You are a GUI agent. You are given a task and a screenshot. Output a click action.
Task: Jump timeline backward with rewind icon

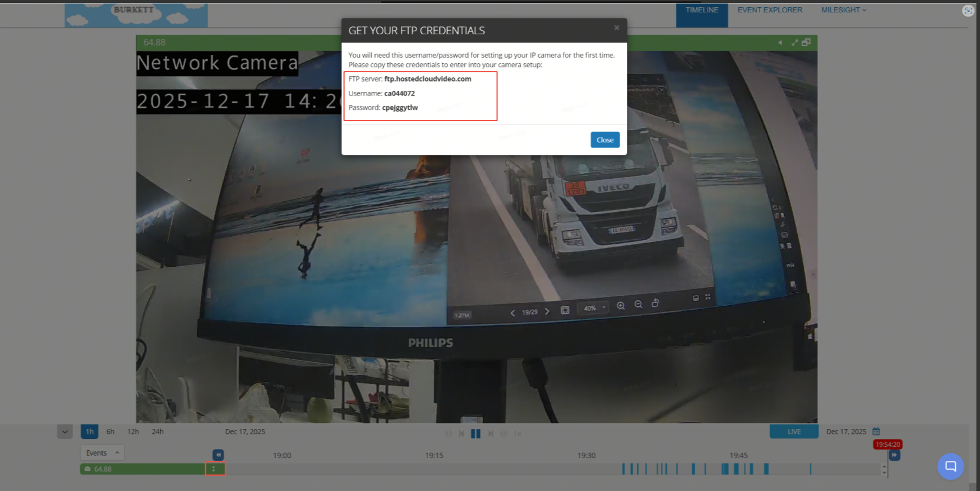click(218, 455)
